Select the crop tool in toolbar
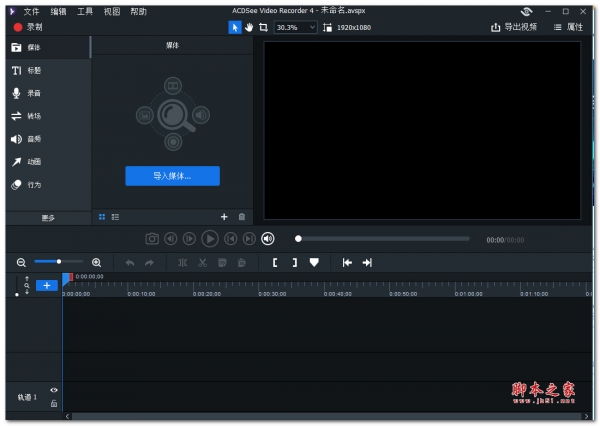The image size is (600, 426). [263, 27]
